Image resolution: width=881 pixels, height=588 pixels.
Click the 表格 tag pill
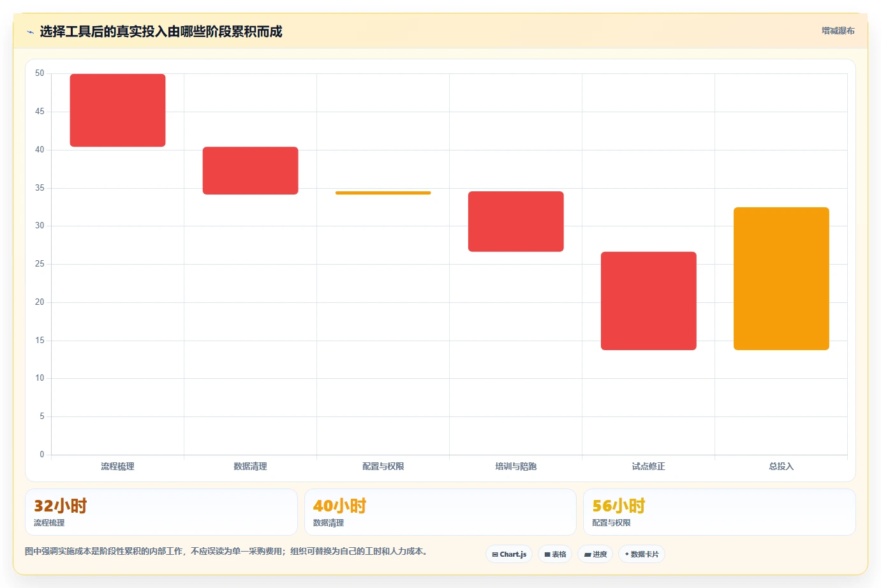555,554
